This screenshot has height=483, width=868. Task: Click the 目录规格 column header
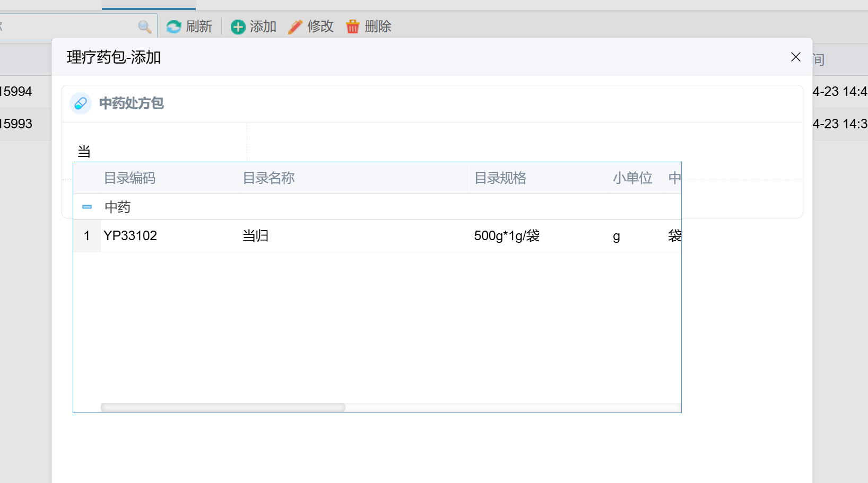(x=500, y=178)
